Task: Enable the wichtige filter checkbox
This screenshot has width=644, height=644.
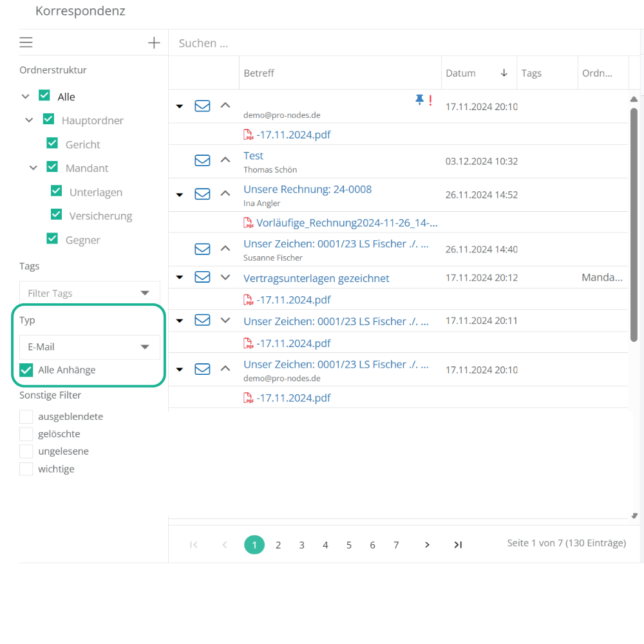Action: point(26,469)
